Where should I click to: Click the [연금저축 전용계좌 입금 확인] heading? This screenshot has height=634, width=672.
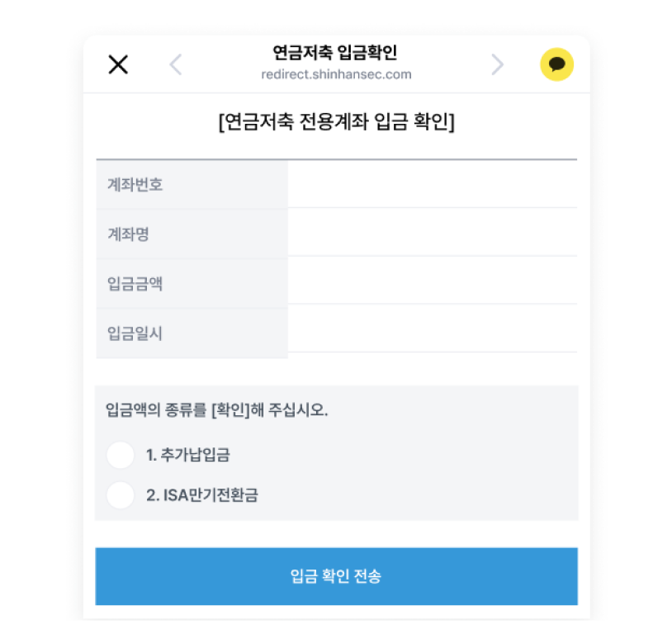336,124
